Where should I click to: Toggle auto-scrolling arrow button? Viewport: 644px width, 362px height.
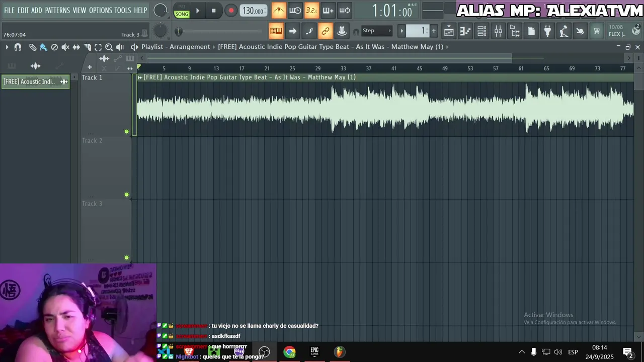(293, 31)
